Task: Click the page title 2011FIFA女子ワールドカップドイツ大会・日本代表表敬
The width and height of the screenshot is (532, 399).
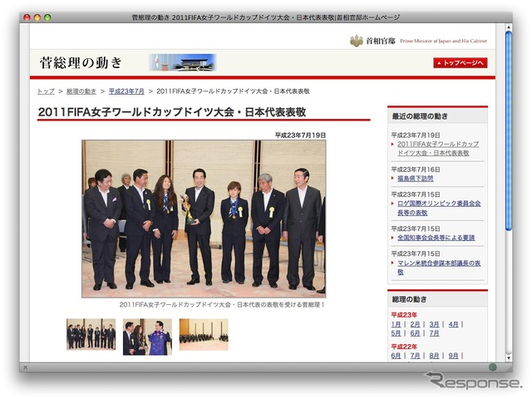Action: click(x=172, y=112)
